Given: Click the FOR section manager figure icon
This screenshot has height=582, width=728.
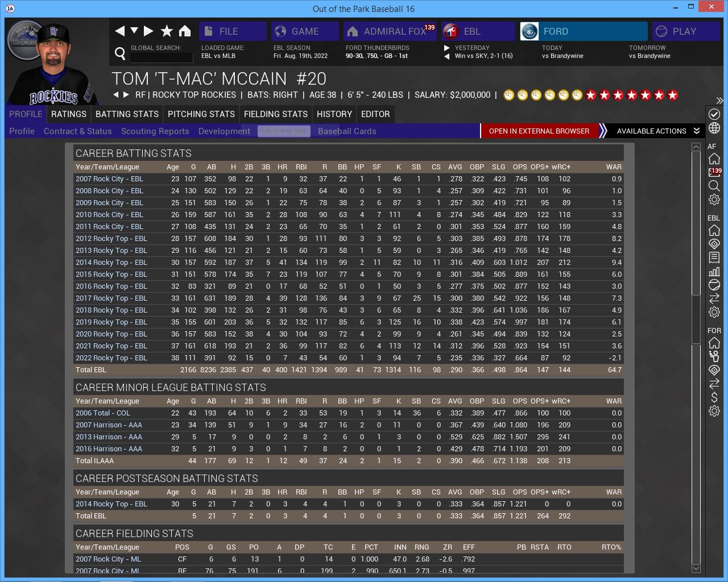Looking at the screenshot, I should (x=714, y=356).
